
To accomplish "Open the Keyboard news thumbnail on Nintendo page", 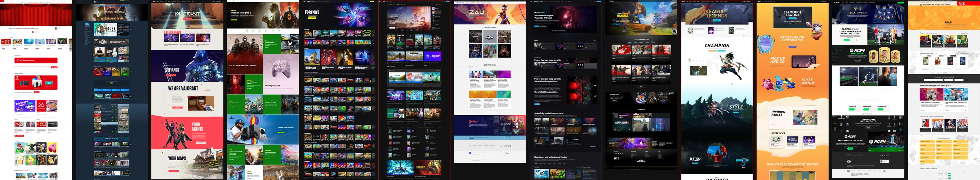I will (x=25, y=105).
